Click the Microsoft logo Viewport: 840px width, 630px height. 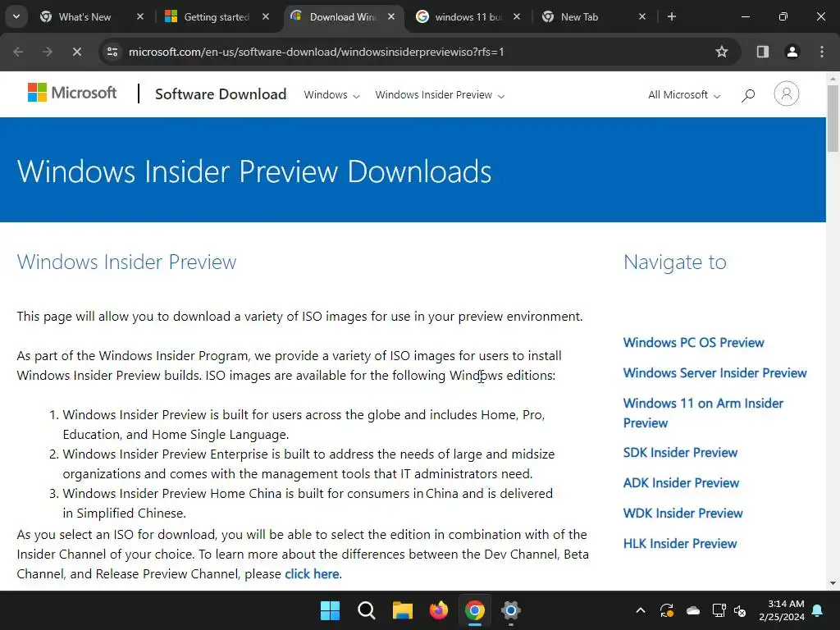click(72, 93)
